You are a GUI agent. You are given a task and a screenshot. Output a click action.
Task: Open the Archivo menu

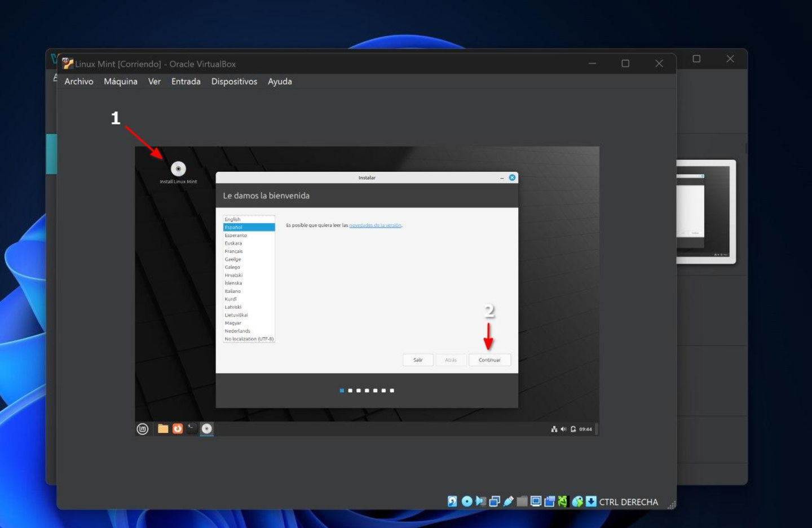(x=79, y=82)
